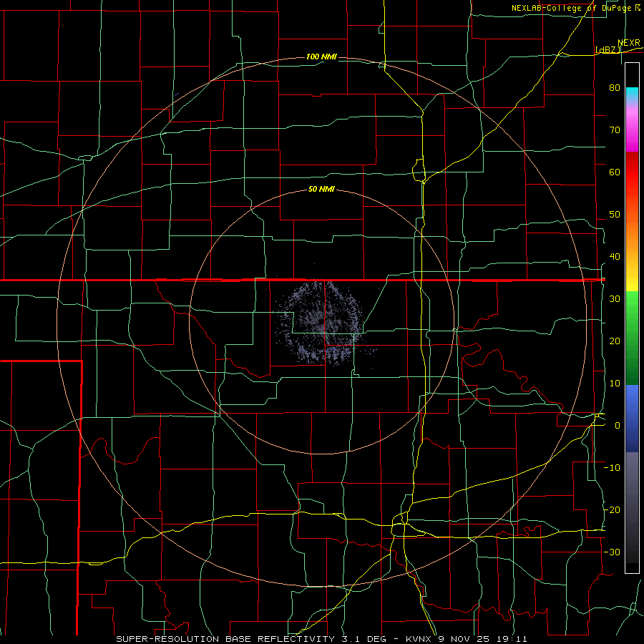Click the '100 NMI' range ring label
Viewport: 644px width, 644px height.
321,57
